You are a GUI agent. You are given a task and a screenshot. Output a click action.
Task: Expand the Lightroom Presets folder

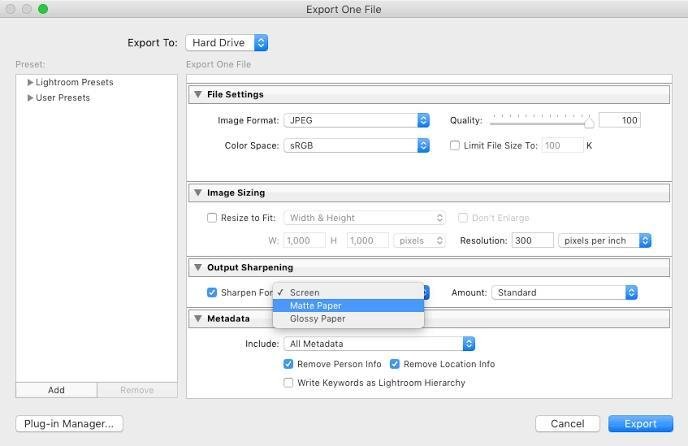tap(31, 82)
